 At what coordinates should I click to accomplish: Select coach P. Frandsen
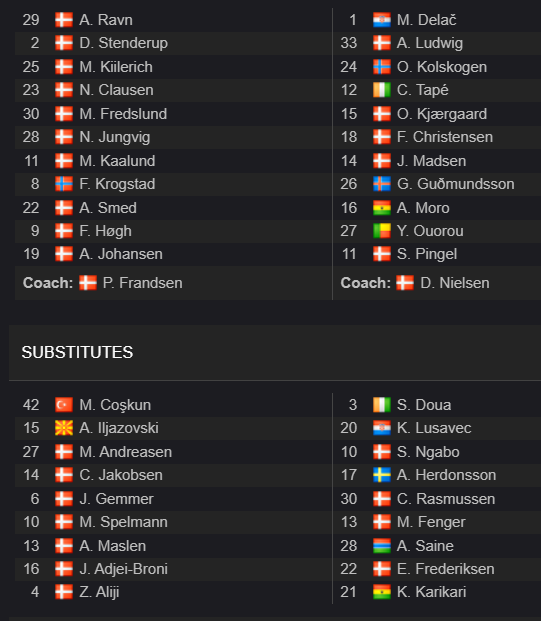(143, 283)
